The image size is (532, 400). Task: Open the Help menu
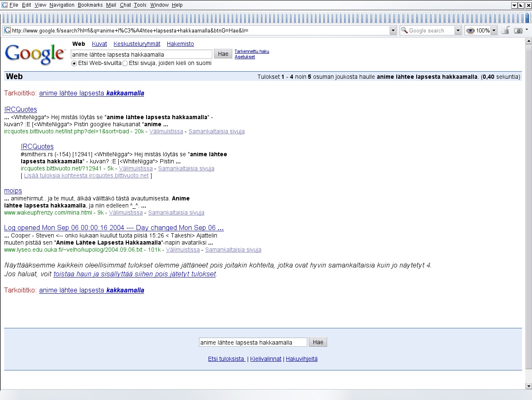pos(177,5)
